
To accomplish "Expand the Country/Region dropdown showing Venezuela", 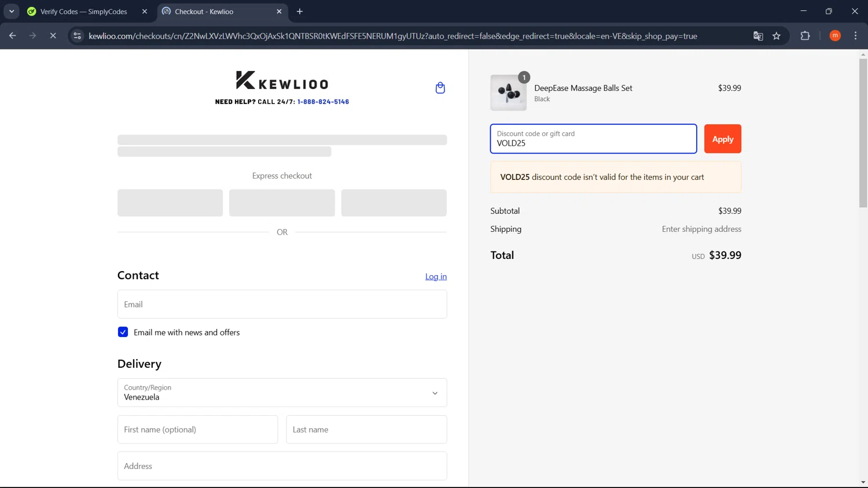I will pyautogui.click(x=282, y=393).
